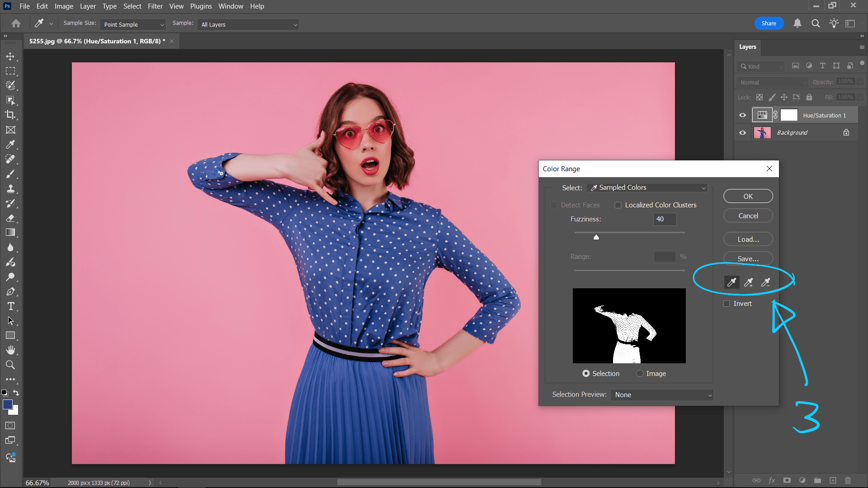
Task: Select the Dodge tool
Action: point(10,277)
